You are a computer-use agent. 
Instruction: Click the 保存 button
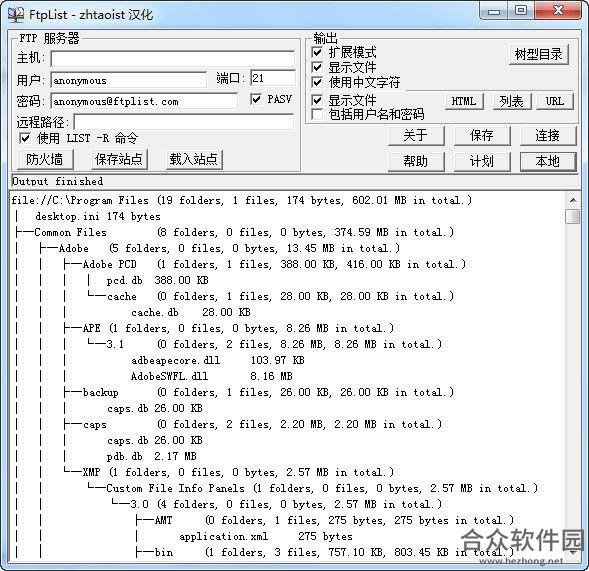coord(482,135)
